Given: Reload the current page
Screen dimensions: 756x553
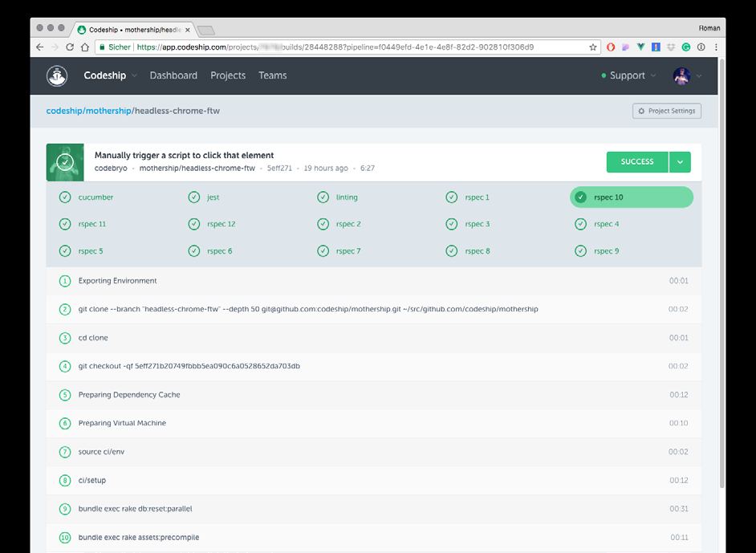Looking at the screenshot, I should click(70, 47).
